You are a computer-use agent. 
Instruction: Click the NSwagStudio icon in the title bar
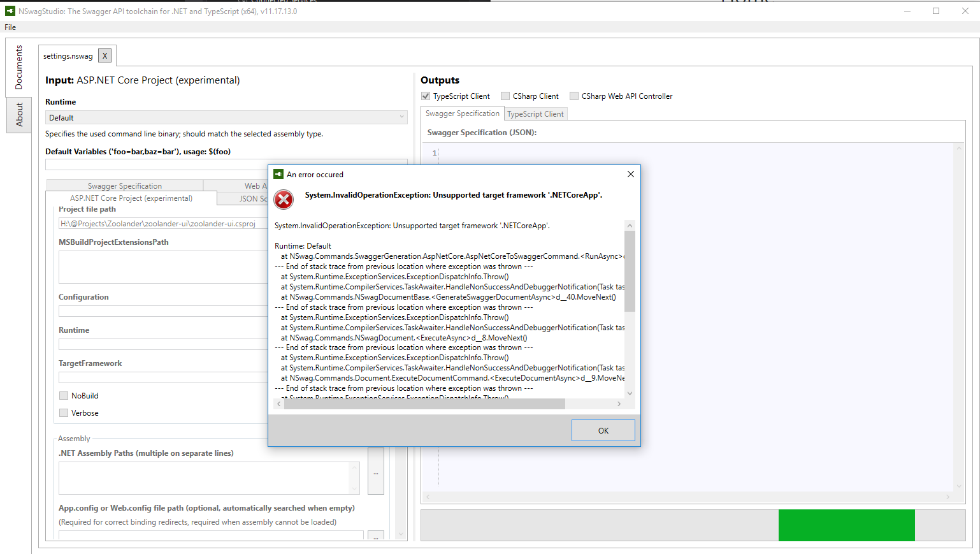pyautogui.click(x=9, y=10)
